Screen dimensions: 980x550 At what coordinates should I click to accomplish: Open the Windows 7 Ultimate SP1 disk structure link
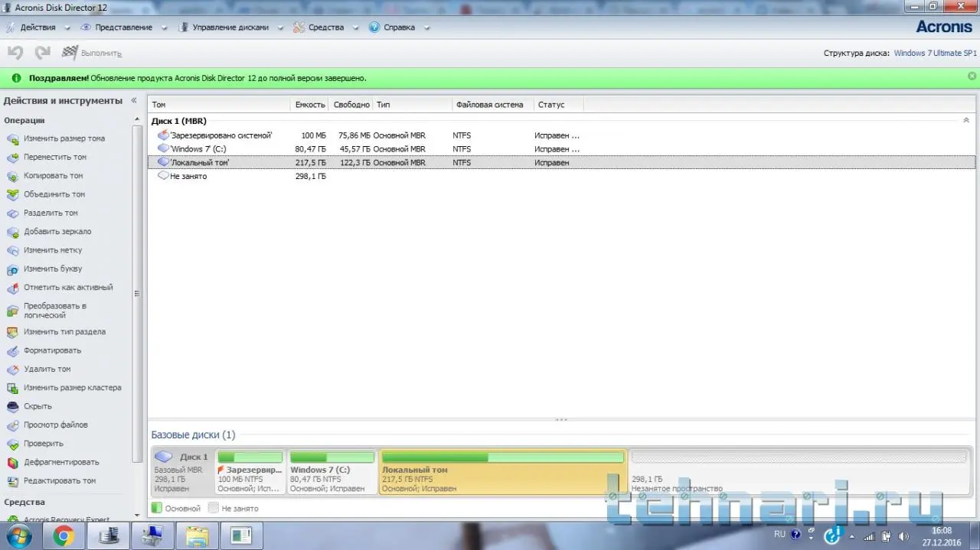pyautogui.click(x=935, y=54)
